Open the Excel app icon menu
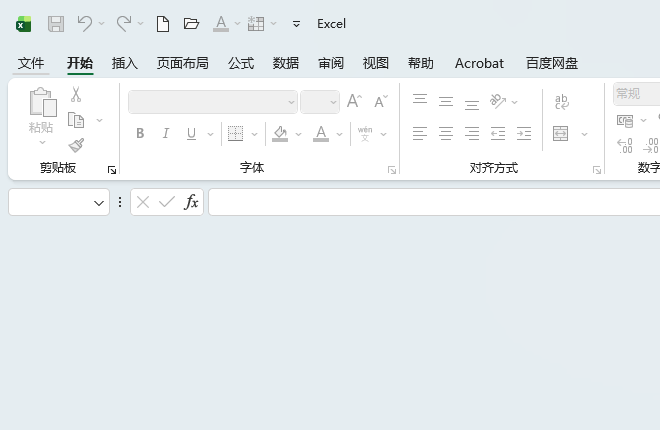660x430 pixels. click(24, 24)
